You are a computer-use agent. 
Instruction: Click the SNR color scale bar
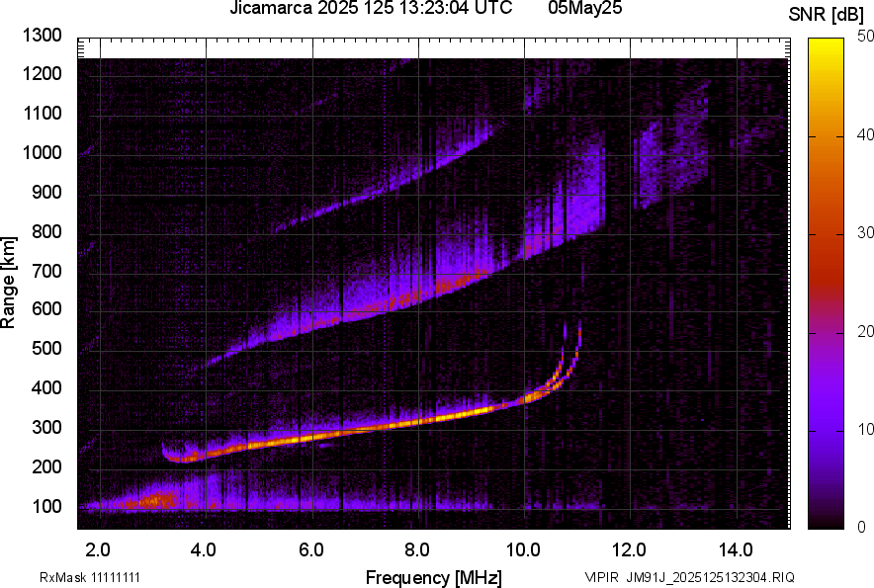coord(826,284)
